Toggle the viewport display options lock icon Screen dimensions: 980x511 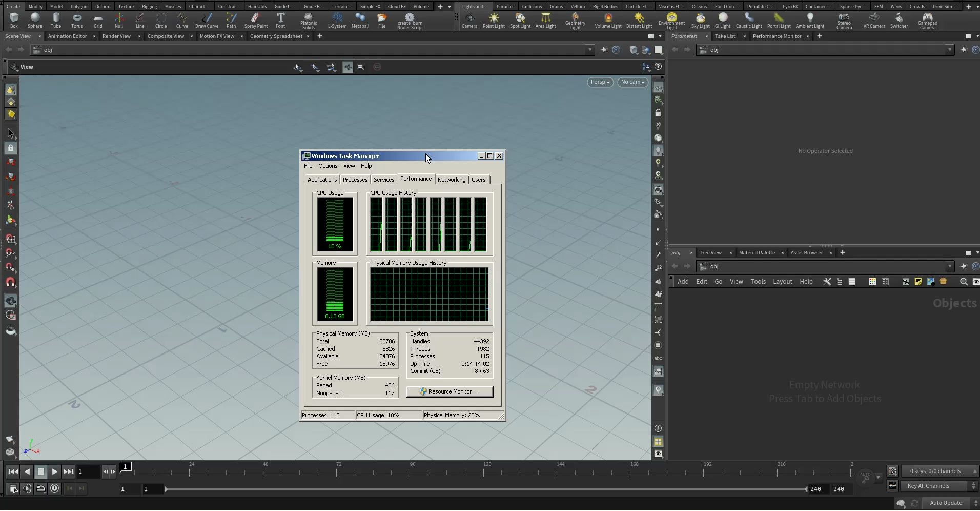pos(658,113)
